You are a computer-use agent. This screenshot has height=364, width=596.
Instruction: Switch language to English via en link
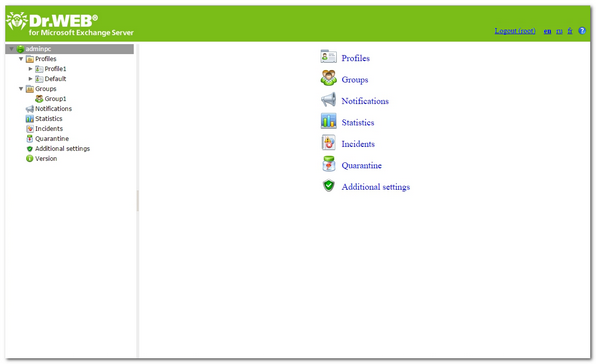pos(547,31)
